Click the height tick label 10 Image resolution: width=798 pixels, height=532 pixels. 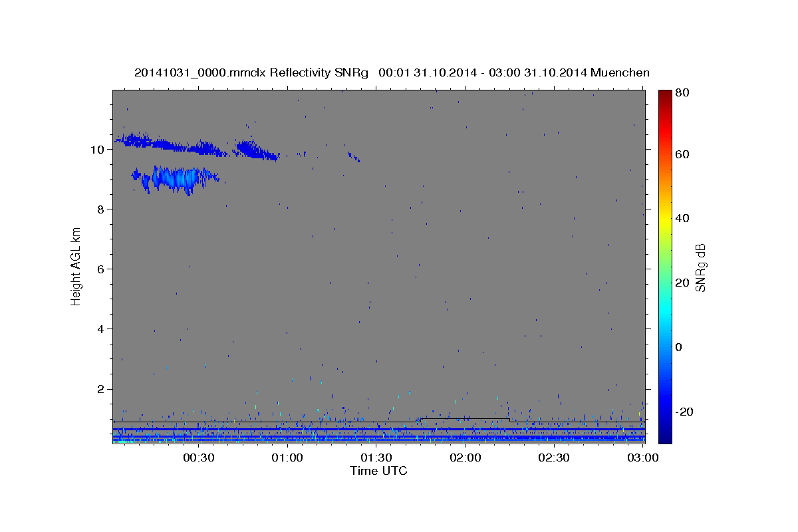click(98, 149)
